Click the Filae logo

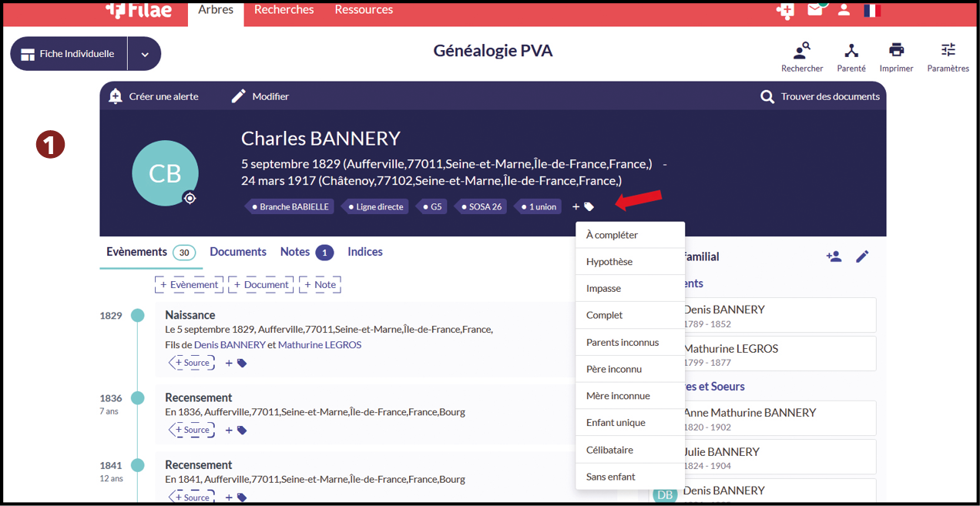pyautogui.click(x=139, y=10)
